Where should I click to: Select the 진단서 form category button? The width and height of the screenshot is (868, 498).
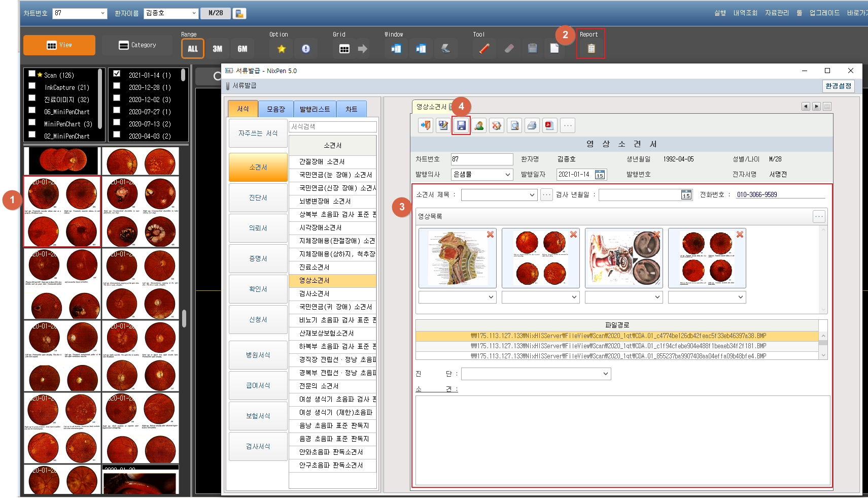point(258,198)
